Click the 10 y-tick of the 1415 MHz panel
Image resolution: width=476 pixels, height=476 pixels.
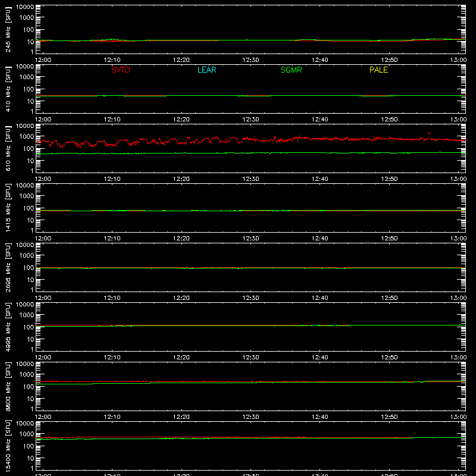coord(30,220)
